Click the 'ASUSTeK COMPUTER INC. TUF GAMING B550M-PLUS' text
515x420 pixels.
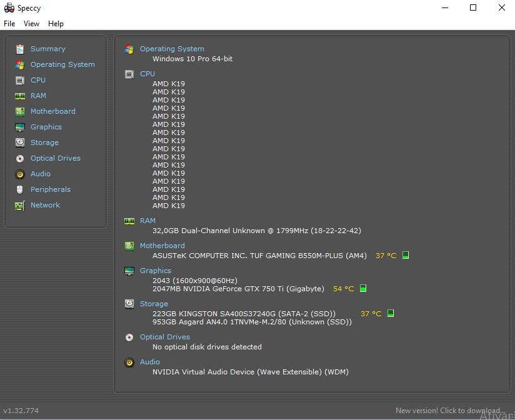pyautogui.click(x=259, y=256)
